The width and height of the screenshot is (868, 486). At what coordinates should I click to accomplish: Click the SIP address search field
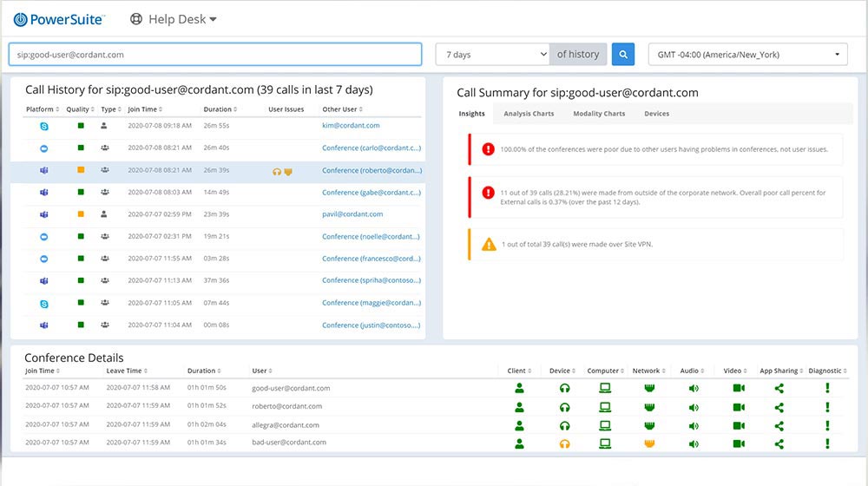tap(214, 55)
